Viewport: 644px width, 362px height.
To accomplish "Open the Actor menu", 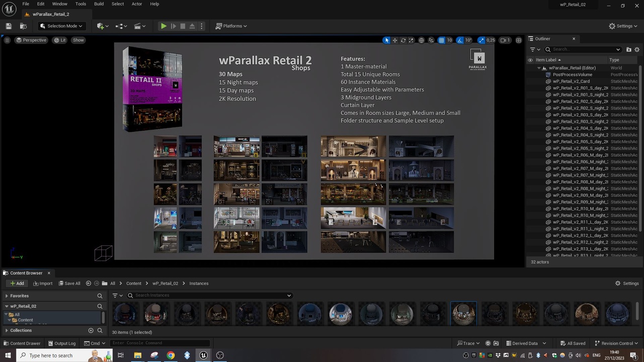I will [137, 4].
